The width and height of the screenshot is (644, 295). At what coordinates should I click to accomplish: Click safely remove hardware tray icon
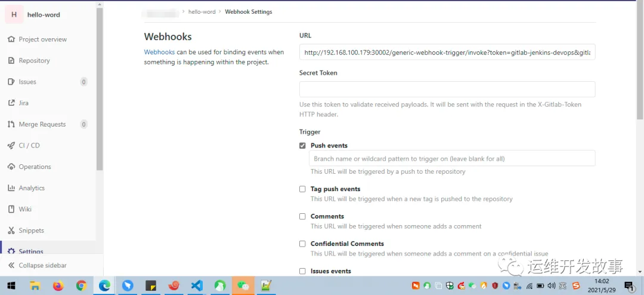[x=518, y=285]
